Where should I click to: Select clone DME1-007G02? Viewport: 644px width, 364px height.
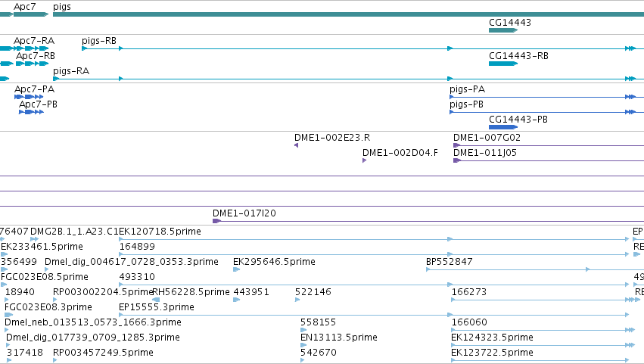click(x=487, y=138)
